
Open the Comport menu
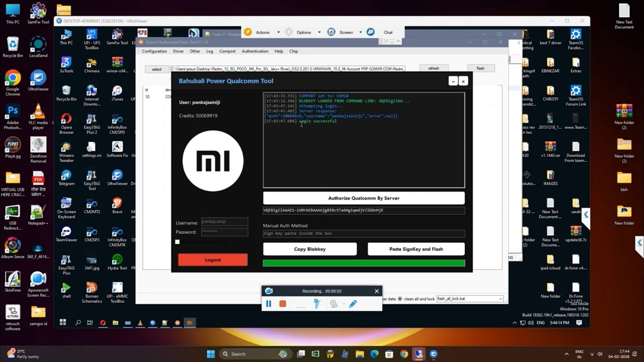click(x=227, y=51)
